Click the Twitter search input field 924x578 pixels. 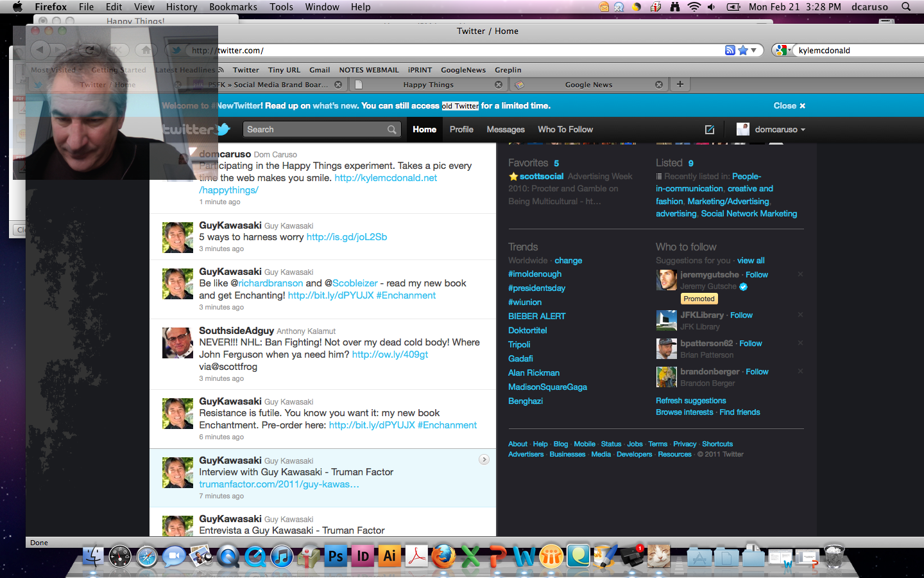314,130
